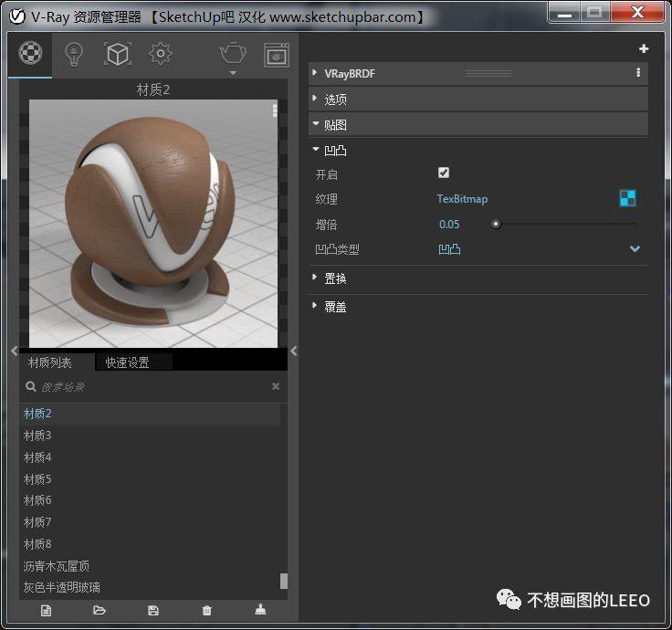The width and height of the screenshot is (672, 630).
Task: Open render options arrow below teapot
Action: 233,73
